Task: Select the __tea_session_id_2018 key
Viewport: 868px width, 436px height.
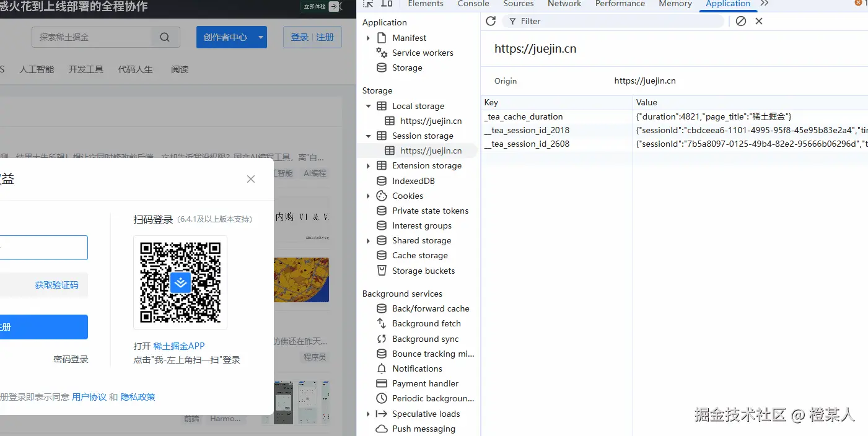Action: 527,130
